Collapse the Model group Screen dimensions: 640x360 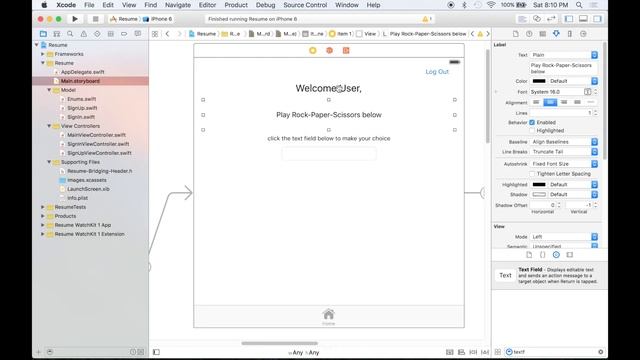point(49,90)
